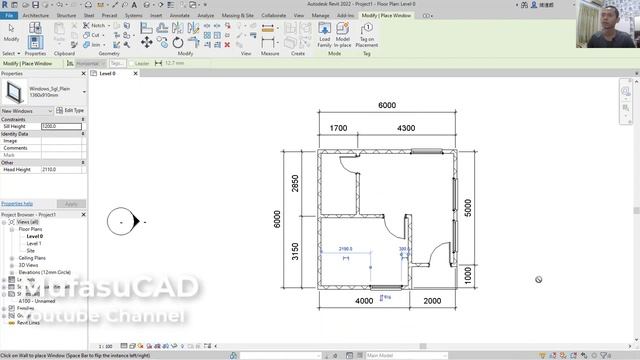
Task: Click the Zoom navigation icon in canvas
Action: [625, 108]
